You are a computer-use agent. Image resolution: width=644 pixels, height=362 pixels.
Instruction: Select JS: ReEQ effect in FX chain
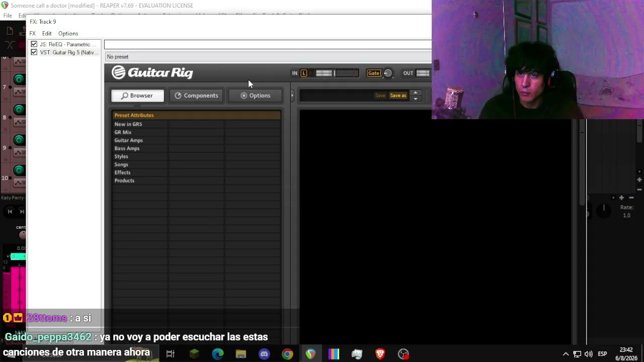[x=68, y=44]
